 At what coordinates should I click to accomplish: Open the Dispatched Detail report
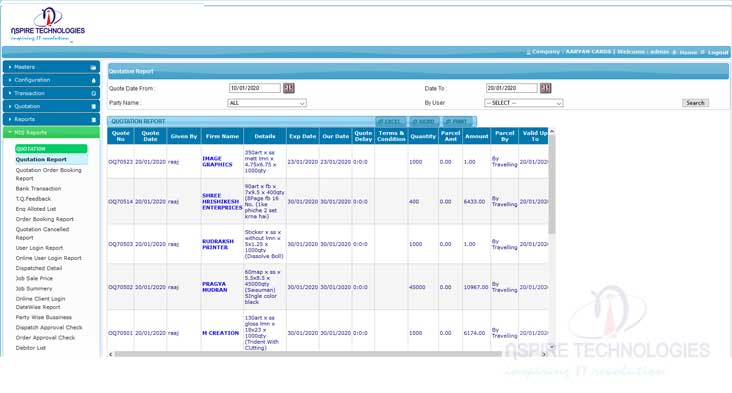(x=39, y=268)
